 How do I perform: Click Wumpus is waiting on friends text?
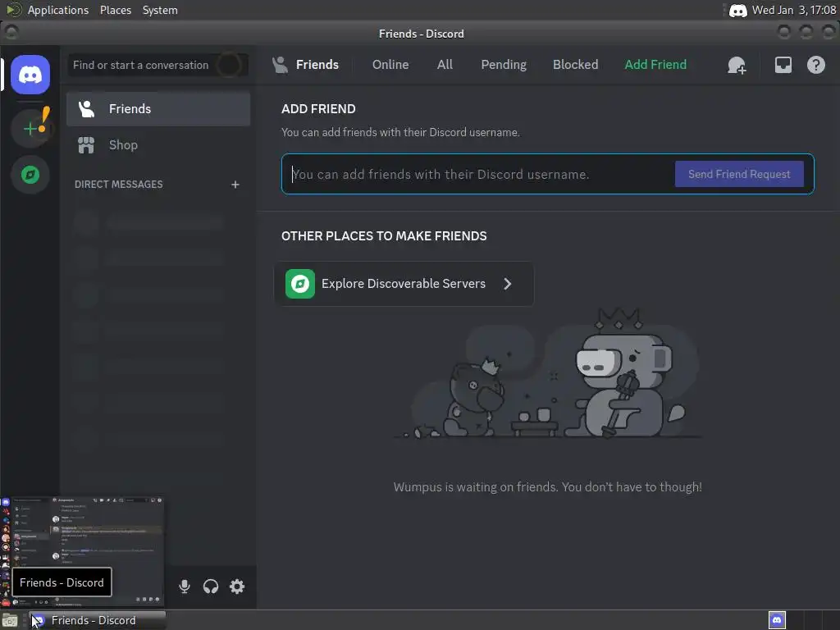(547, 487)
